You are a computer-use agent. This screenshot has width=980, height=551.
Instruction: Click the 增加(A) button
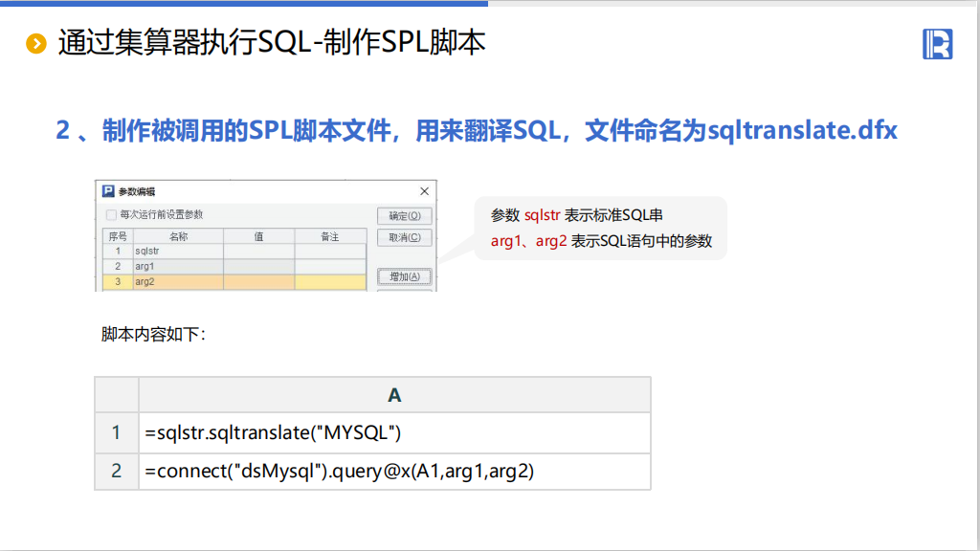pos(405,276)
